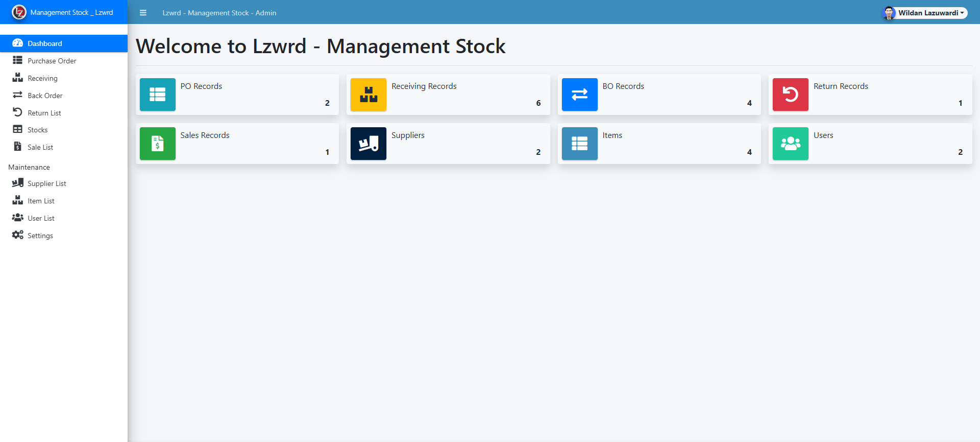Screen dimensions: 980x442
Task: Click the Items list icon tile
Action: [579, 144]
